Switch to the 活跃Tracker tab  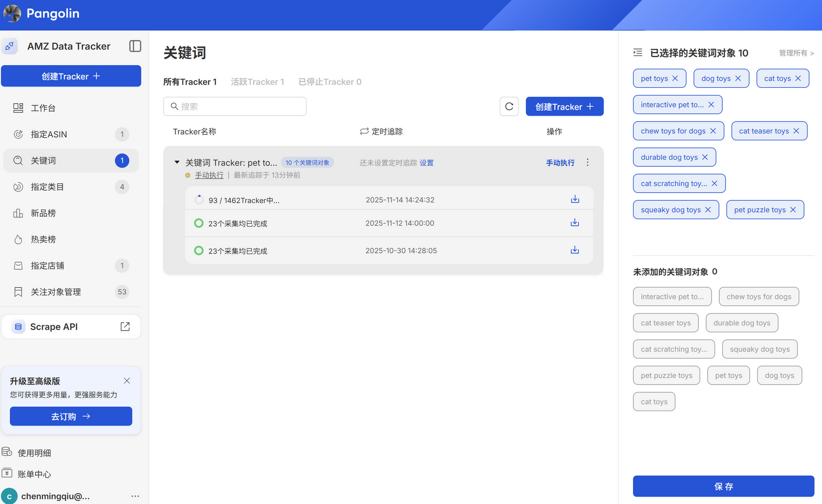click(257, 82)
